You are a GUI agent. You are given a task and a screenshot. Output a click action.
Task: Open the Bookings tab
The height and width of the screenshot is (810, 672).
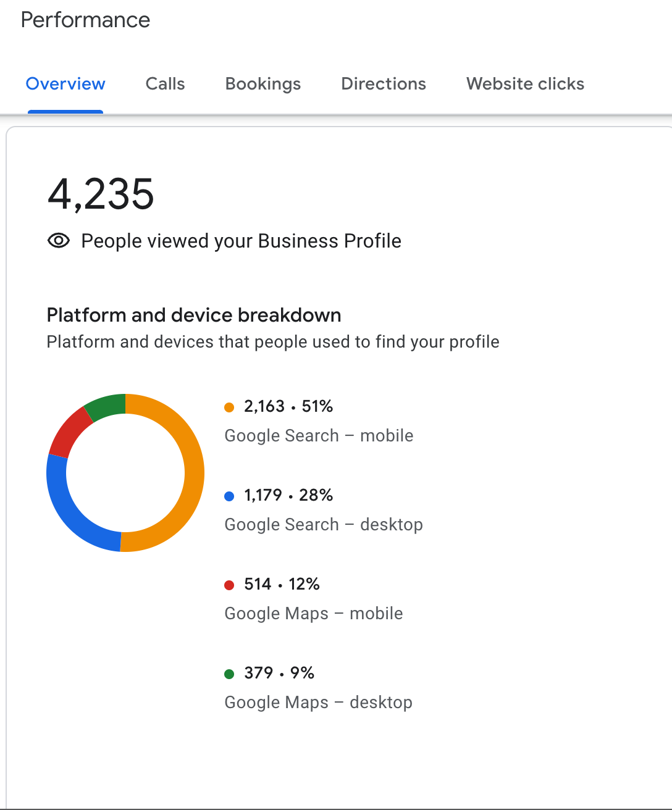click(263, 84)
